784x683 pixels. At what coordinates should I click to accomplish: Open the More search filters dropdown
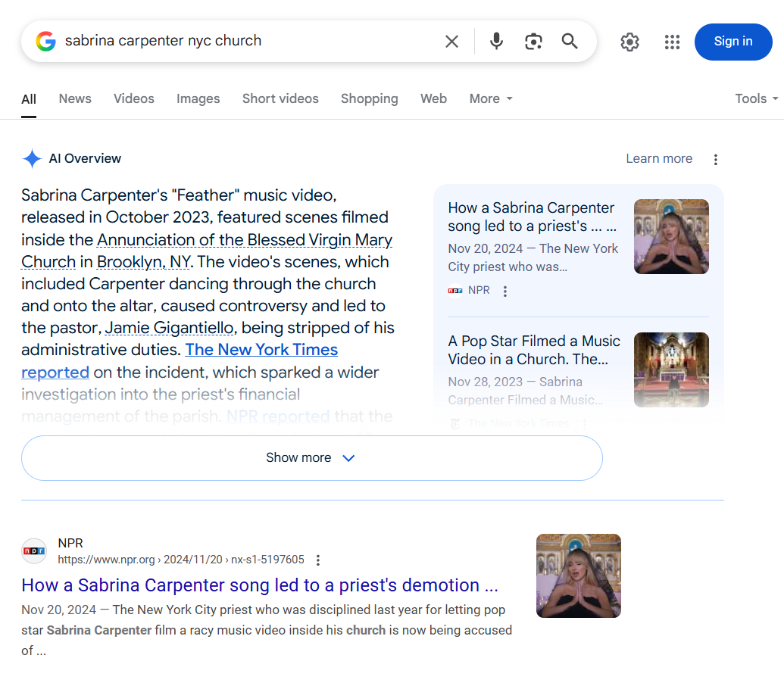coord(491,98)
